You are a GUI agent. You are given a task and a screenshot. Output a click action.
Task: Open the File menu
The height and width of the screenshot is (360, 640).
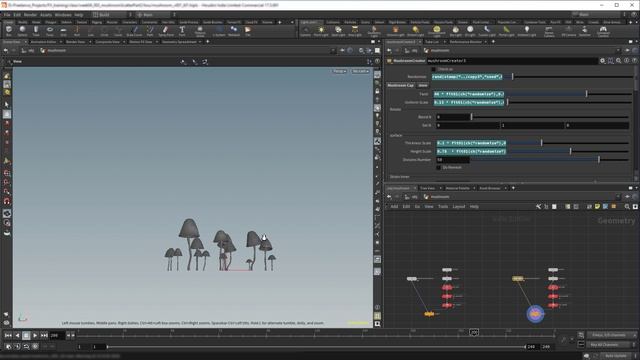[x=7, y=15]
